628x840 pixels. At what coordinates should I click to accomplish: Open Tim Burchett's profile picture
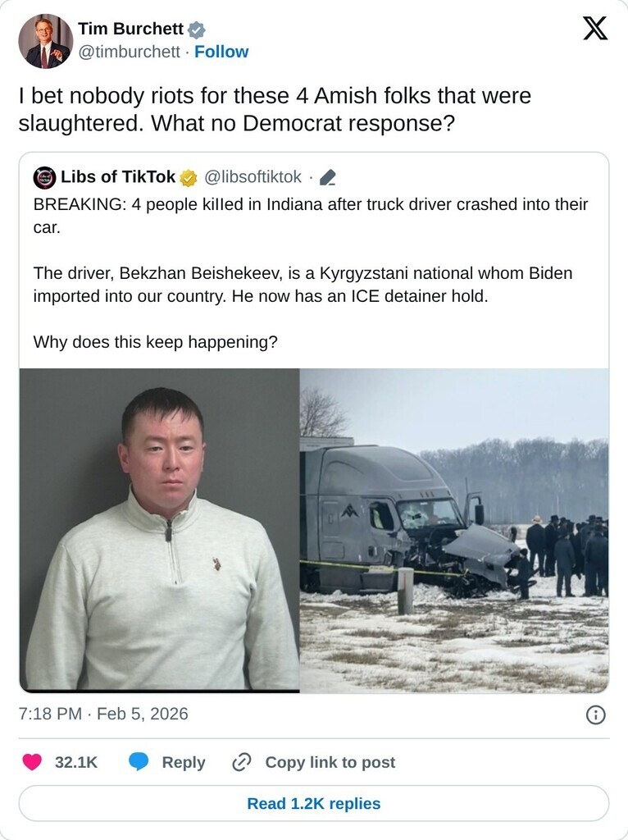click(x=46, y=41)
